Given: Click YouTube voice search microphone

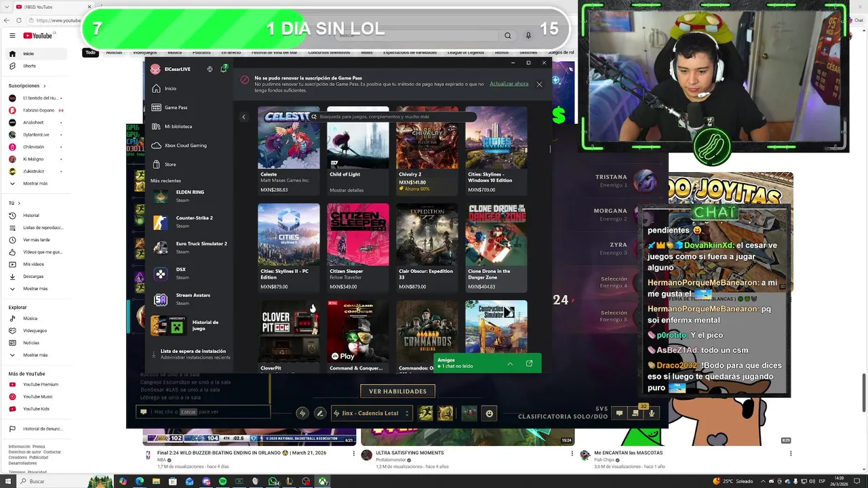Looking at the screenshot, I should click(528, 35).
